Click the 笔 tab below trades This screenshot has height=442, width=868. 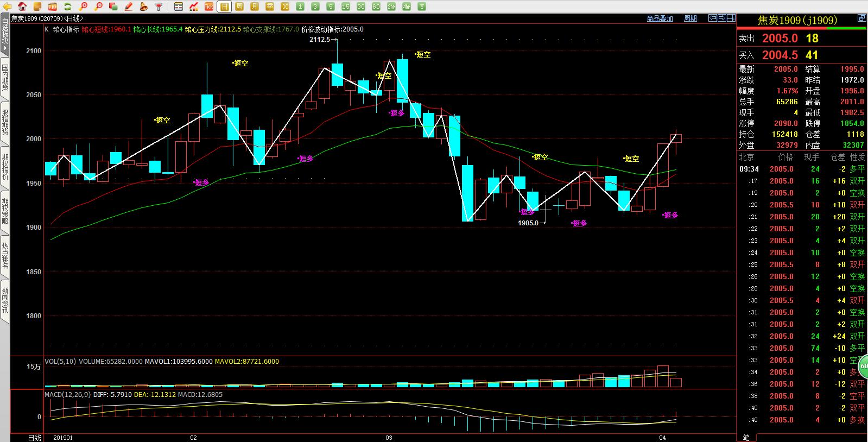(x=746, y=437)
